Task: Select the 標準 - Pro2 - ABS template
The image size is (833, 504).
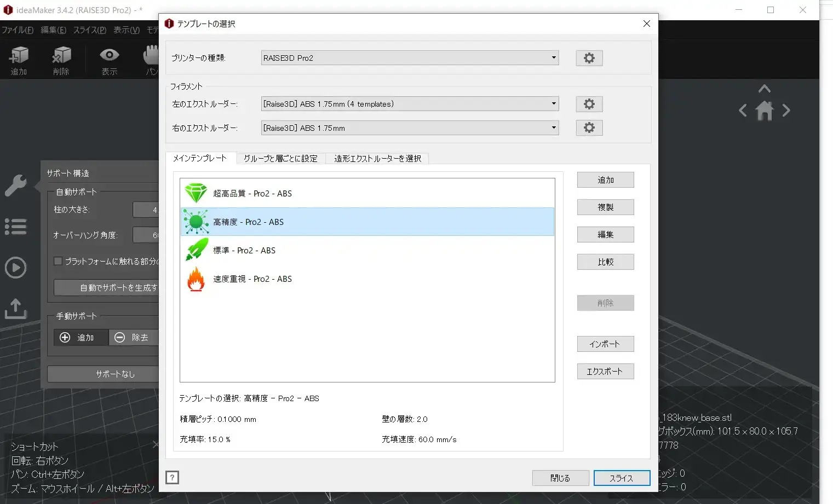Action: point(244,251)
